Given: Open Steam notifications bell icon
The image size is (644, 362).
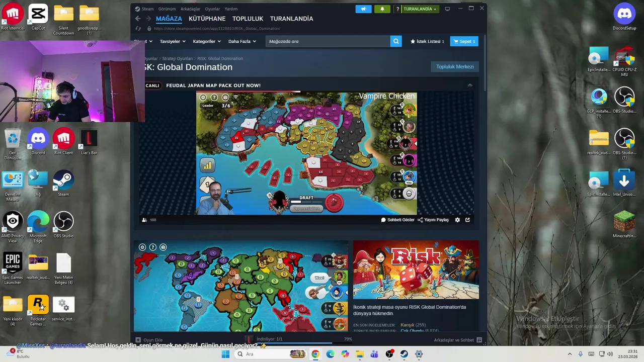Looking at the screenshot, I should (x=382, y=9).
